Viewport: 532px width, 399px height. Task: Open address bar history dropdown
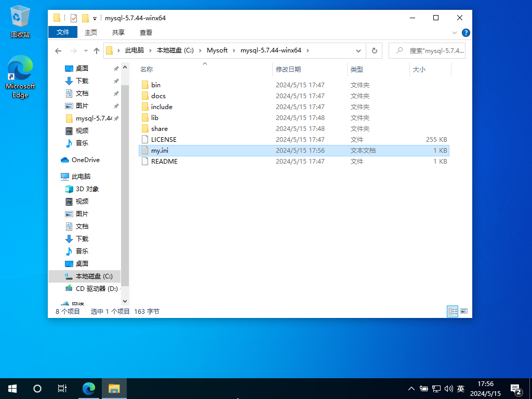click(358, 51)
